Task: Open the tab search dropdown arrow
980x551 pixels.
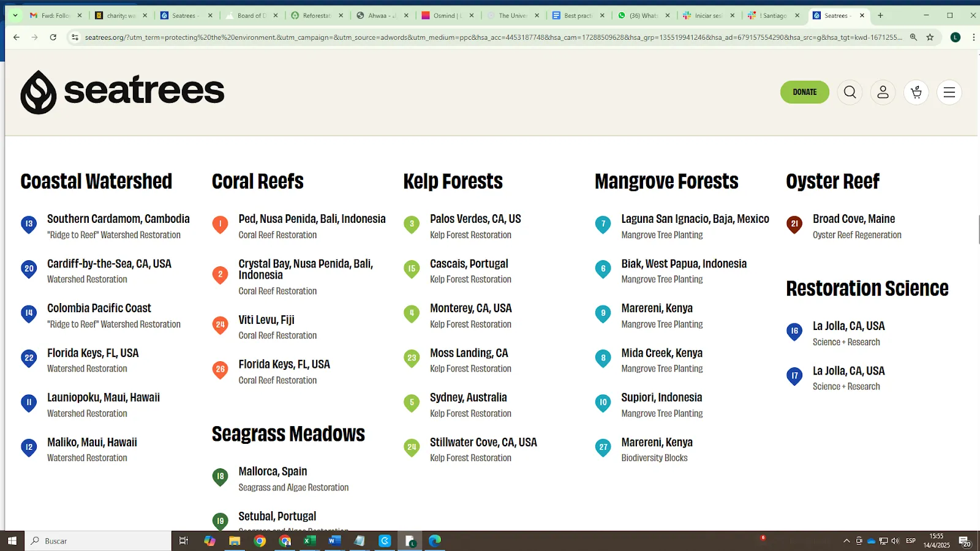Action: click(x=15, y=15)
